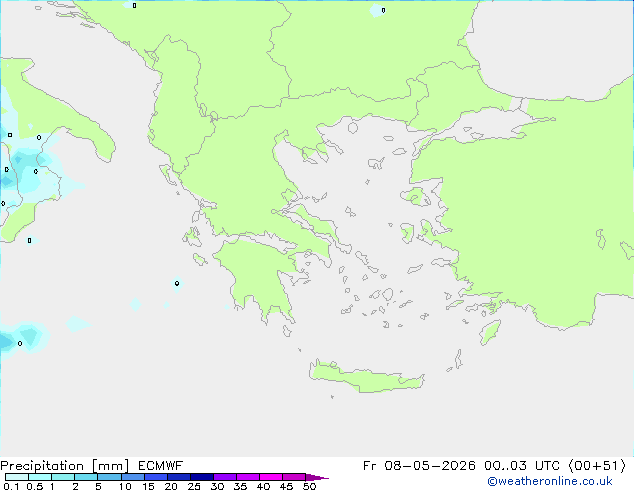Screen dimensions: 634x490
Task: Click the legend label '35'
Action: coord(240,486)
